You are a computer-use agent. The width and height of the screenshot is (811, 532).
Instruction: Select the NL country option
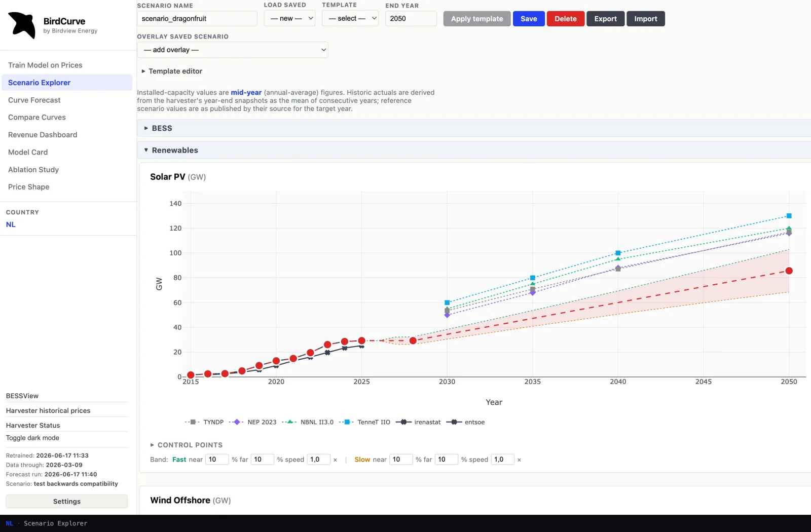click(11, 225)
